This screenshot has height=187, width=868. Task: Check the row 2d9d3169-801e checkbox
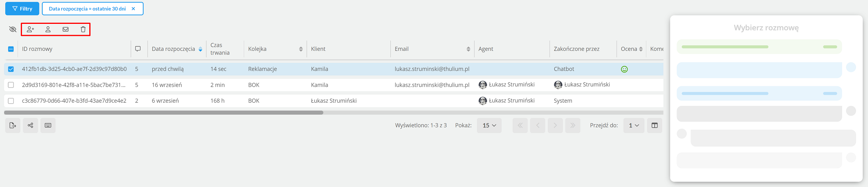pyautogui.click(x=11, y=85)
